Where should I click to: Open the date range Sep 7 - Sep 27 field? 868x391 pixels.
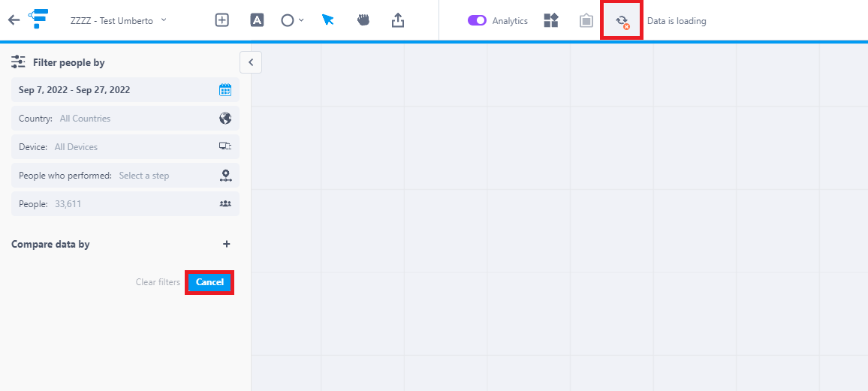tap(125, 89)
